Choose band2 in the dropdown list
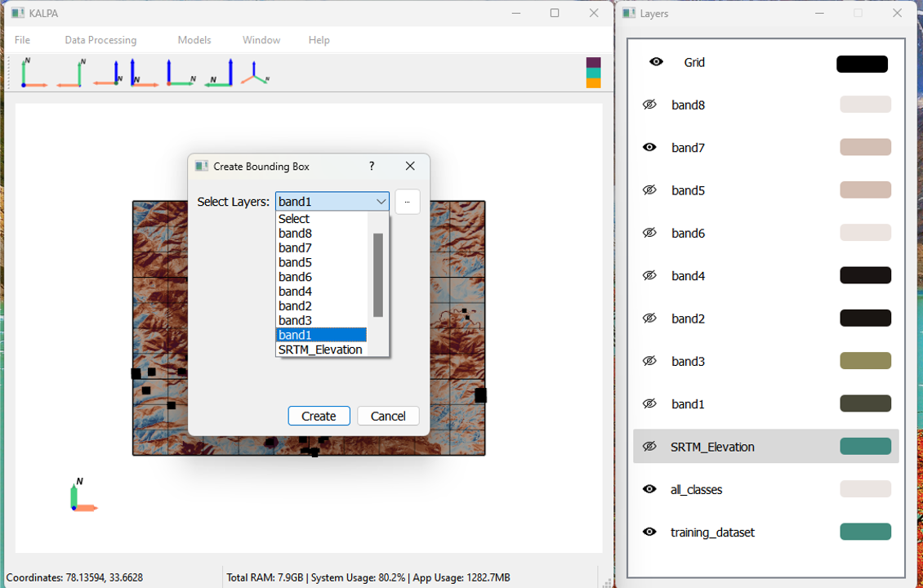The height and width of the screenshot is (588, 923). click(321, 306)
